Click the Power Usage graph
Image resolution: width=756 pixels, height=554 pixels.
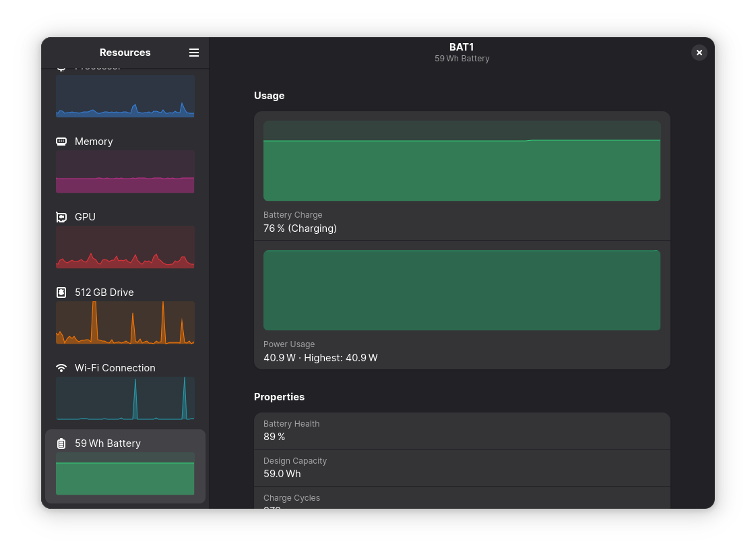tap(462, 290)
